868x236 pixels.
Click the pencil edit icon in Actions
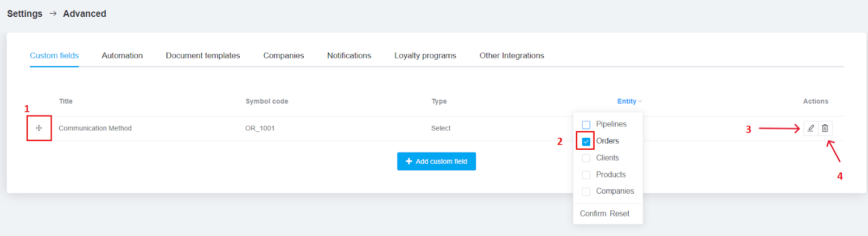[810, 128]
